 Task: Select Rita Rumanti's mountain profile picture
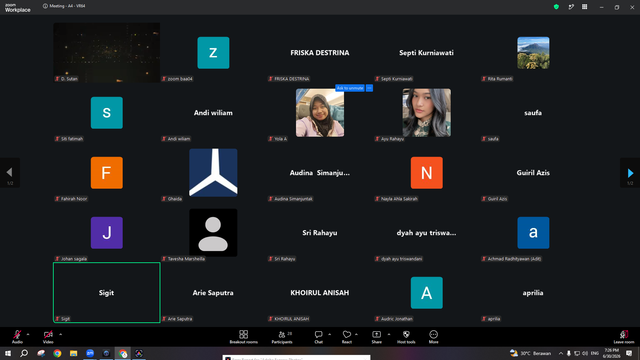(533, 53)
